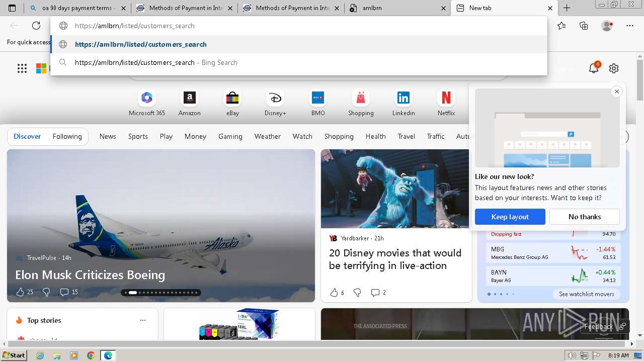Open the eBay shortcut tile
644x362 pixels.
(x=232, y=103)
